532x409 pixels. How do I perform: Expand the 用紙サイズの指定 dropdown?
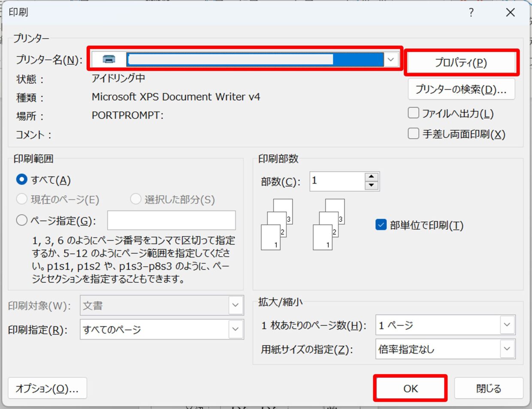[x=507, y=349]
